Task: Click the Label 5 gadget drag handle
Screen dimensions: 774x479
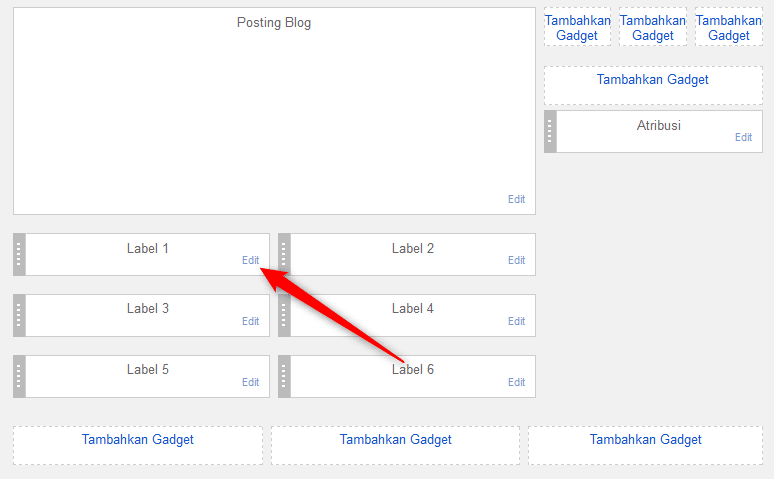Action: pyautogui.click(x=19, y=376)
